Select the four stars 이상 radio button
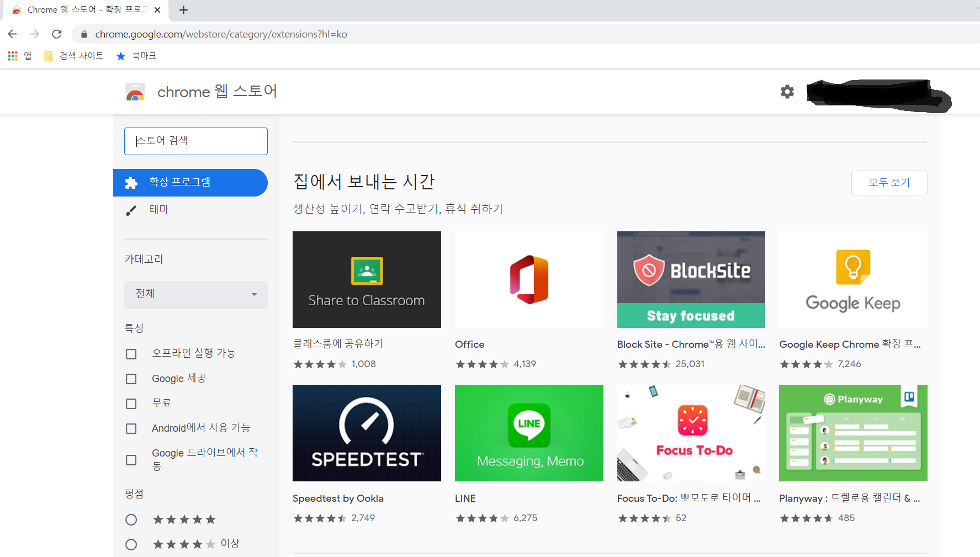Image resolution: width=980 pixels, height=557 pixels. click(x=131, y=544)
